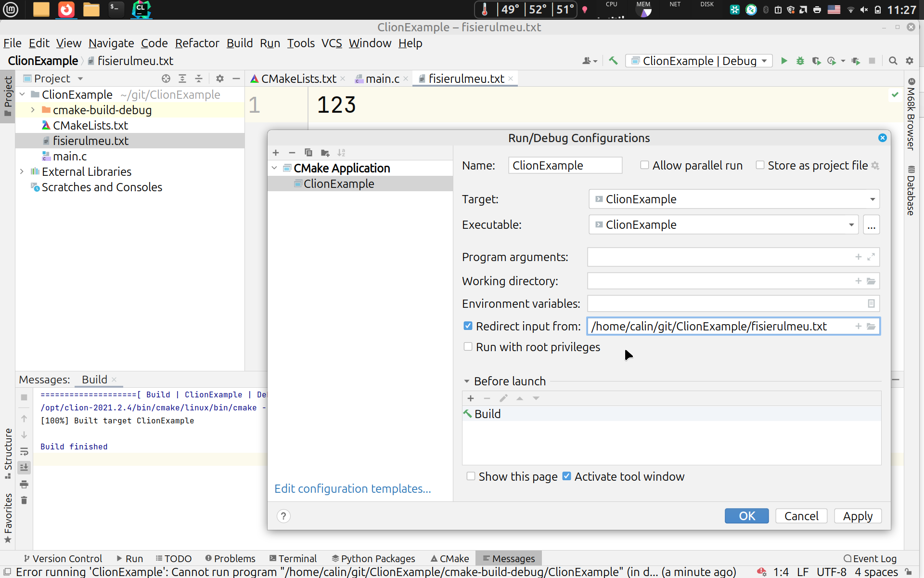Expand the cmake-build-debug folder
Viewport: 924px width, 578px height.
click(33, 110)
